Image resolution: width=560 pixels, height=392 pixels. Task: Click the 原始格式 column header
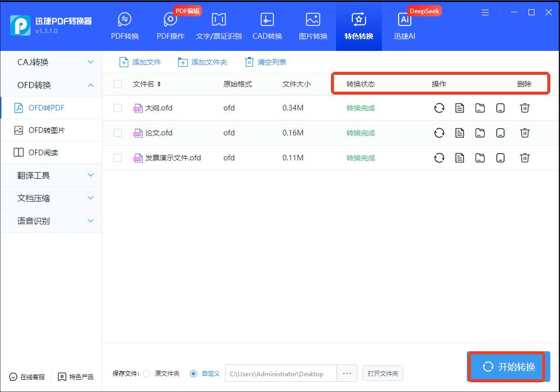tap(238, 84)
